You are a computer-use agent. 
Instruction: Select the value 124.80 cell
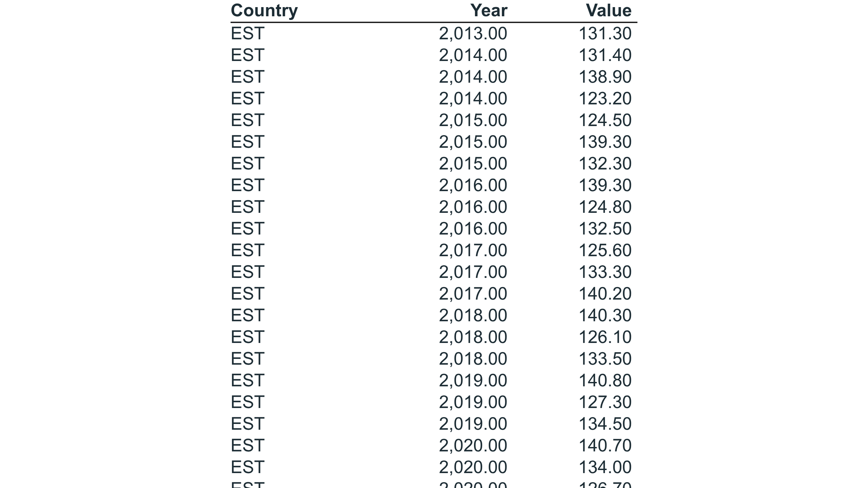coord(605,207)
